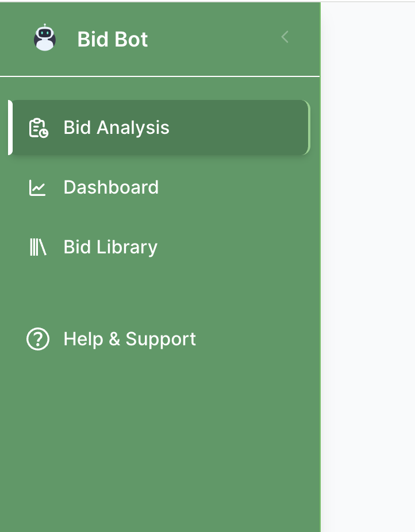Open the Bid Analysis menu label

coord(116,128)
